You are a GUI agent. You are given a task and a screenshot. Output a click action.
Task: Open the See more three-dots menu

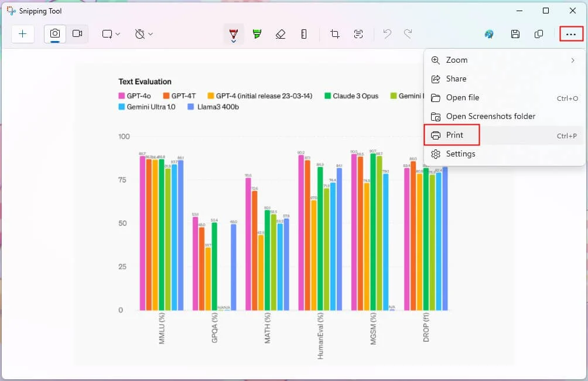pos(571,34)
